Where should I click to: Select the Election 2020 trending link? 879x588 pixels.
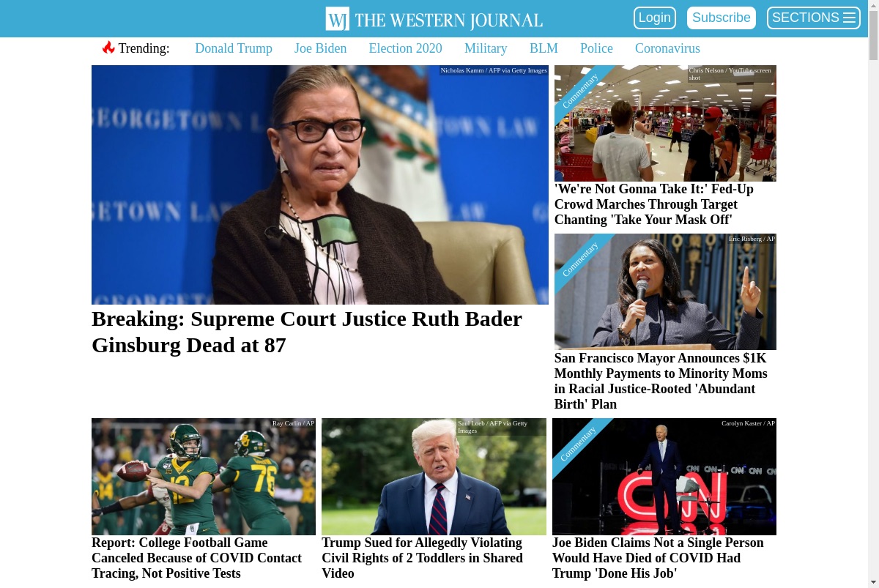point(406,48)
